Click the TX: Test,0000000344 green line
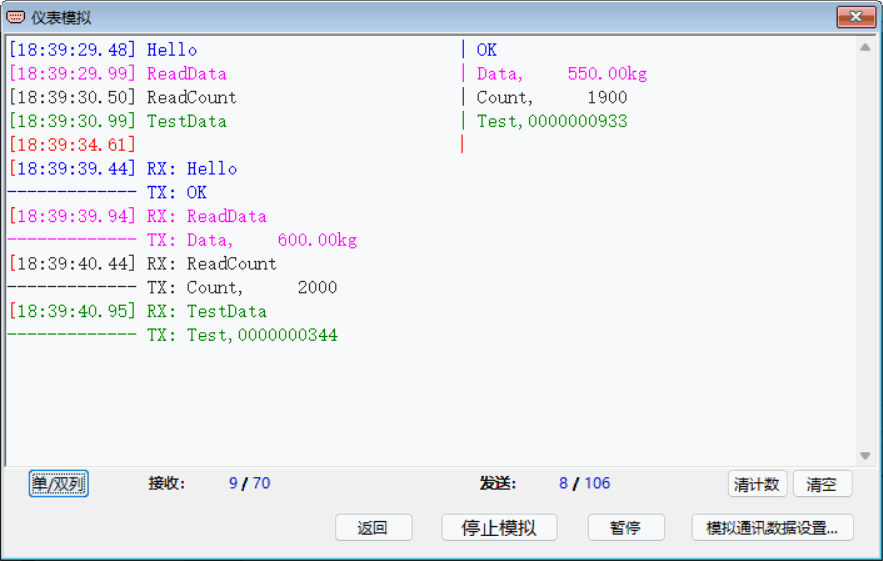This screenshot has height=561, width=883. tap(242, 335)
